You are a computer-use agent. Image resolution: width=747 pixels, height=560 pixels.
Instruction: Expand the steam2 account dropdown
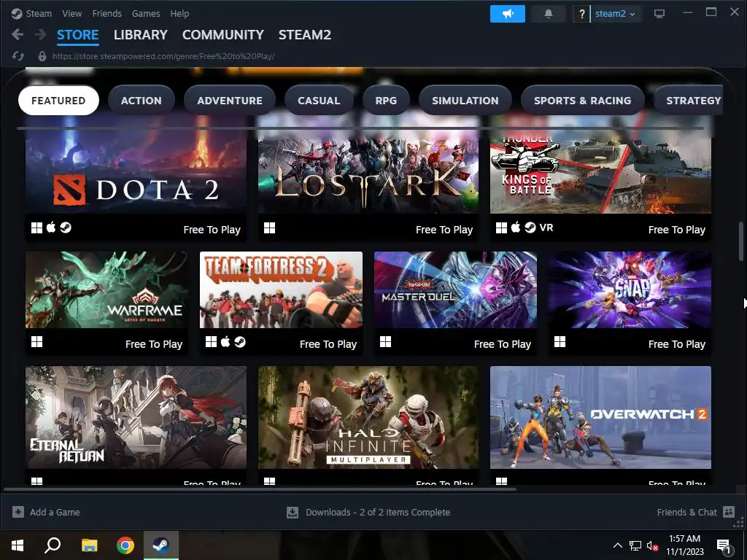[615, 14]
